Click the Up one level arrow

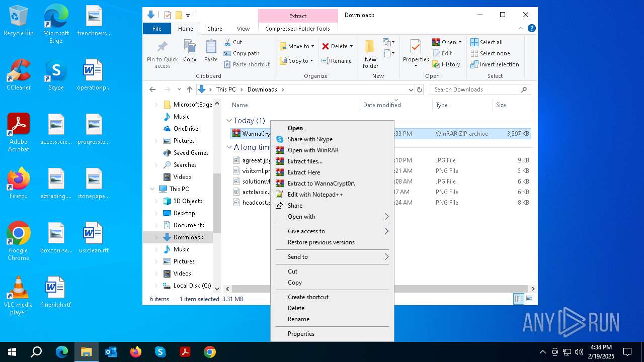(x=189, y=89)
